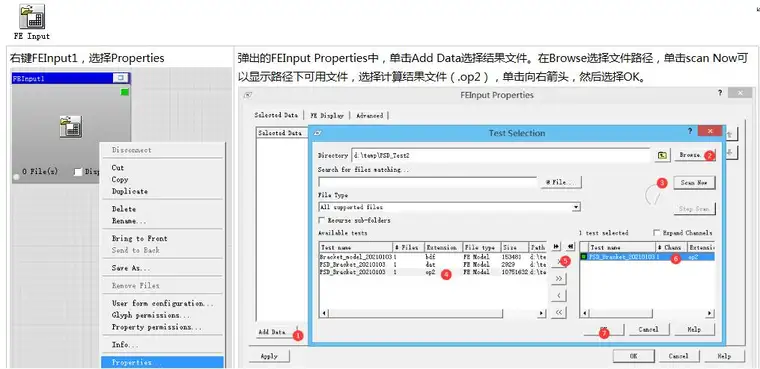Click the FE Input glyph icon at top
760x369 pixels.
32,16
